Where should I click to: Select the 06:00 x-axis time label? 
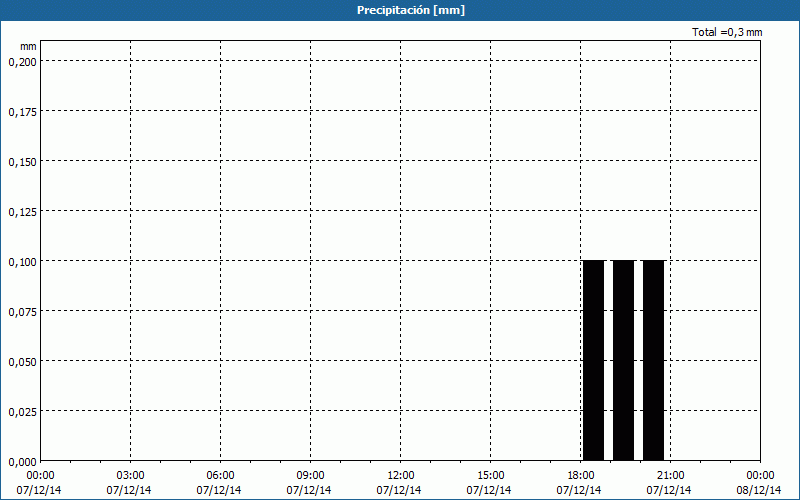(x=220, y=476)
